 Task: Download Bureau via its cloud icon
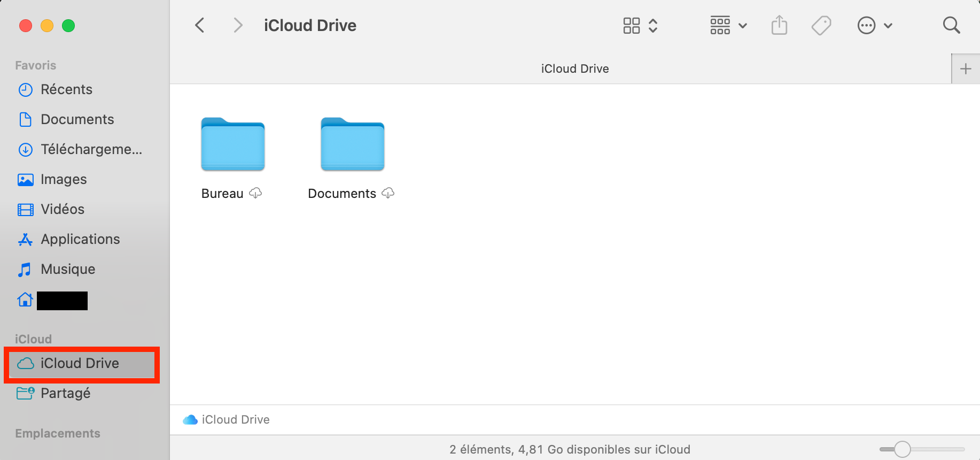[x=255, y=193]
